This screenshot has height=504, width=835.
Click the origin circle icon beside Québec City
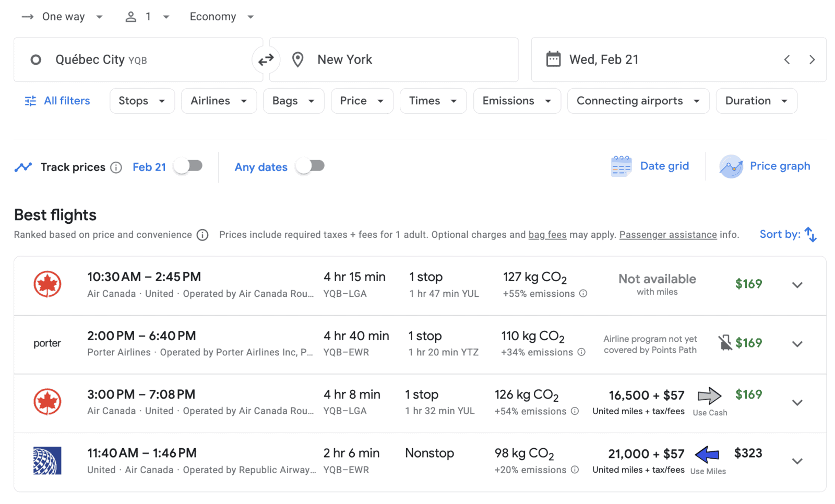point(36,59)
